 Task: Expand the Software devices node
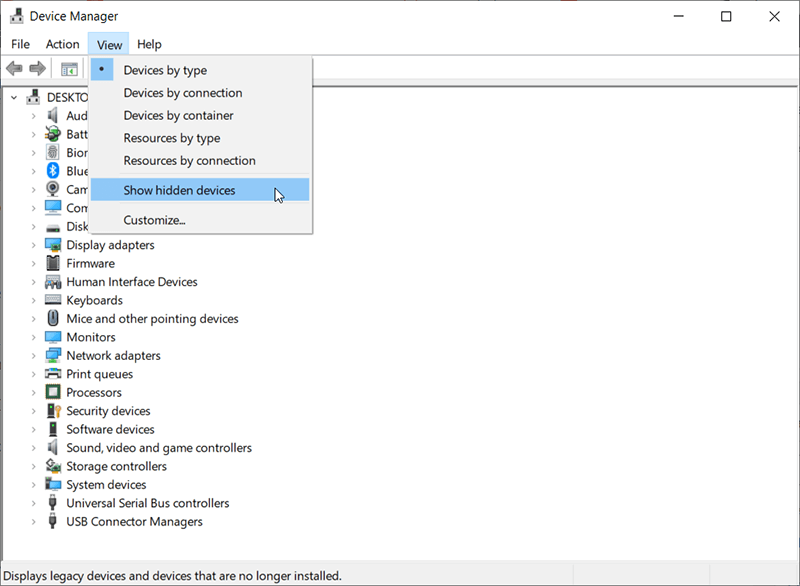coord(33,429)
